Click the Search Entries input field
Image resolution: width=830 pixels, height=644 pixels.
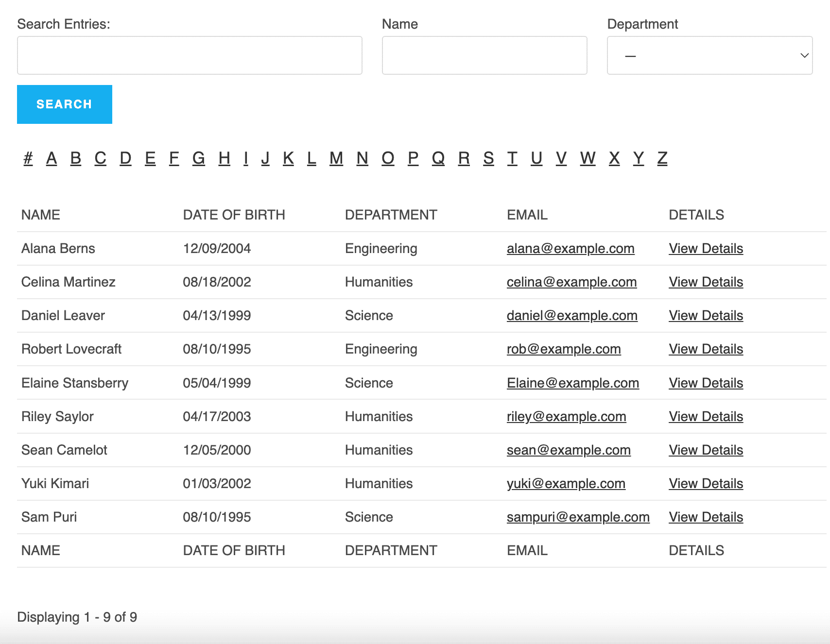click(x=190, y=55)
